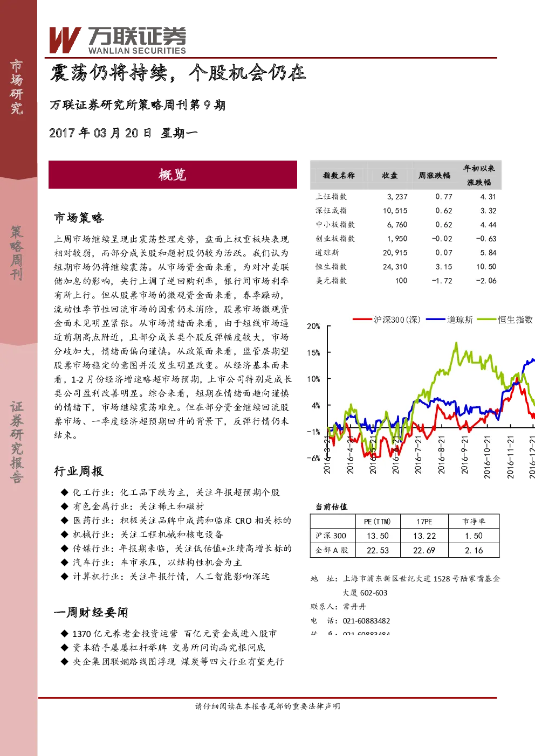Click the footer legal disclaimer text

point(267,706)
